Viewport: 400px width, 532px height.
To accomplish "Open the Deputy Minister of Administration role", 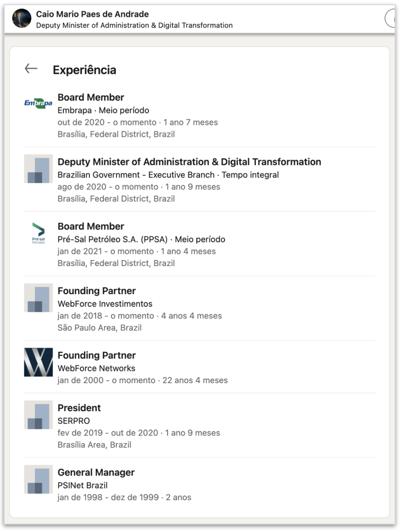I will (189, 162).
